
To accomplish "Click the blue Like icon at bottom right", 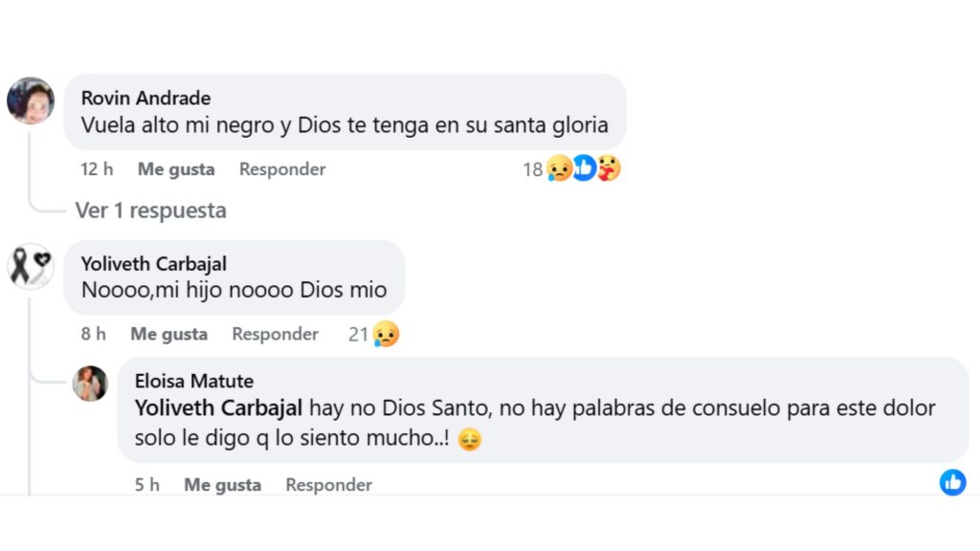I will (x=952, y=482).
